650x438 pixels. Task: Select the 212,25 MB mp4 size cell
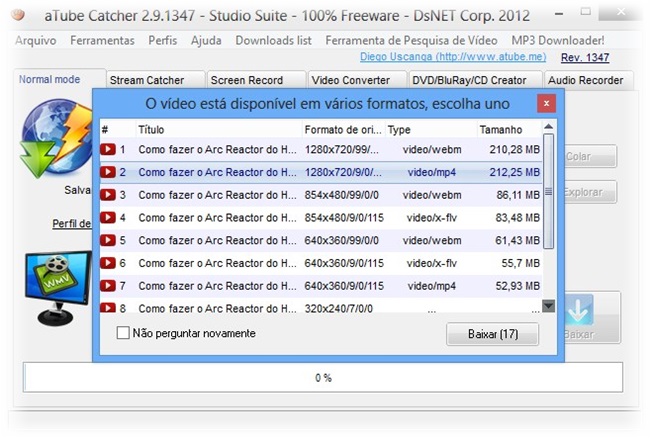point(514,172)
